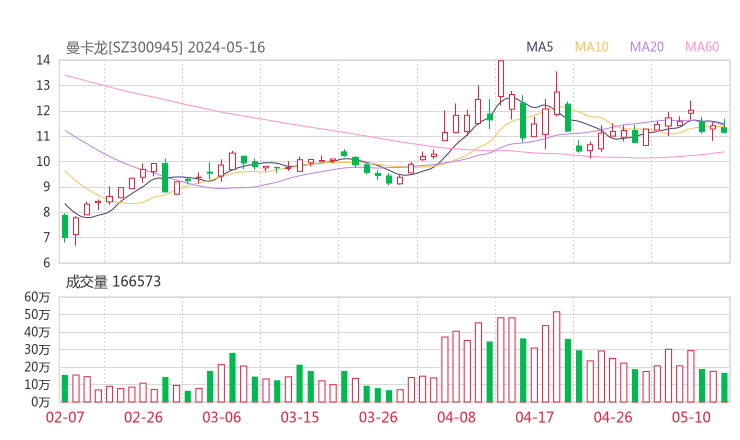Click the 02-26 date axis label
Screen dimensions: 740x440
[x=143, y=417]
